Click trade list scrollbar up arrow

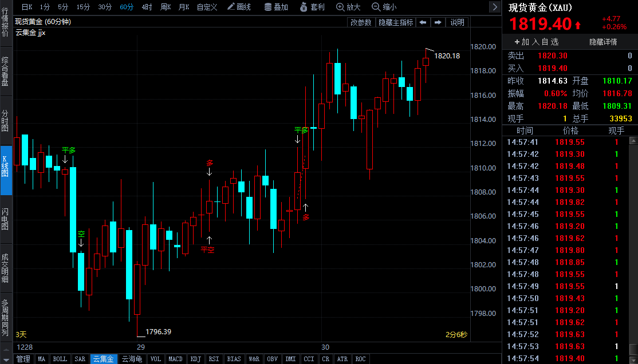pyautogui.click(x=633, y=141)
